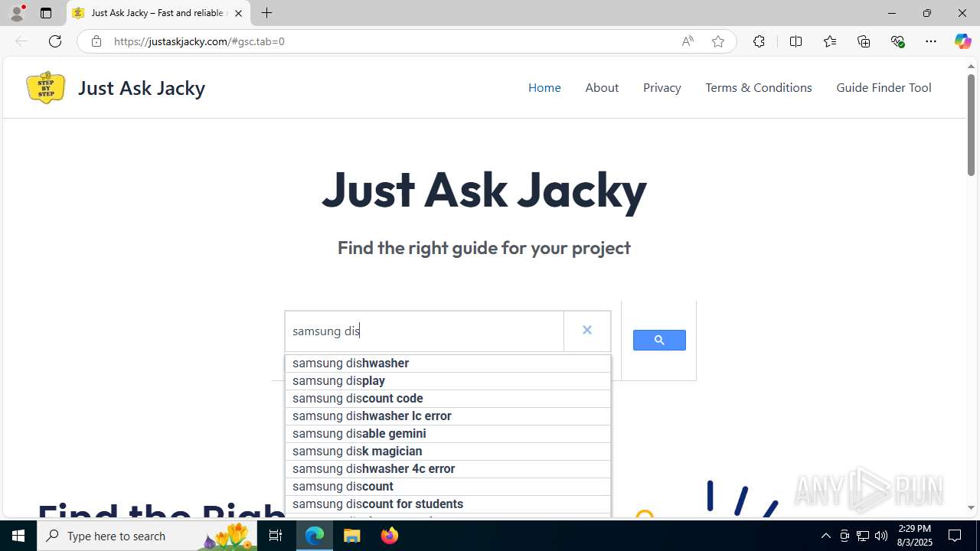View site information lock icon
Viewport: 980px width, 551px height.
click(x=96, y=41)
